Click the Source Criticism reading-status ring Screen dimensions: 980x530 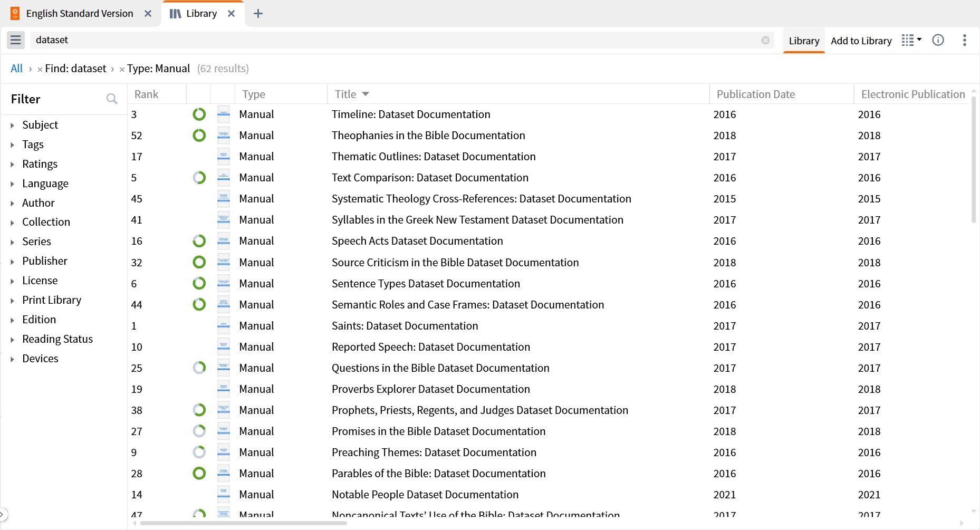(199, 262)
